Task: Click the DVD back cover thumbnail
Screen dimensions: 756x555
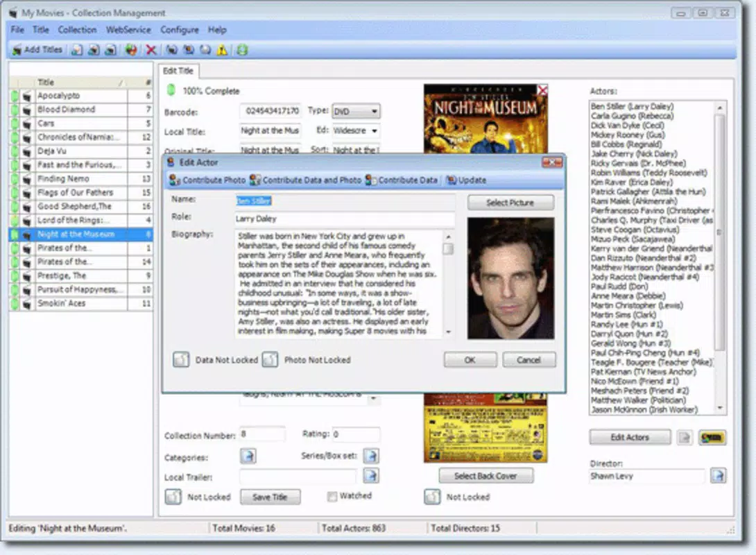Action: pos(486,427)
